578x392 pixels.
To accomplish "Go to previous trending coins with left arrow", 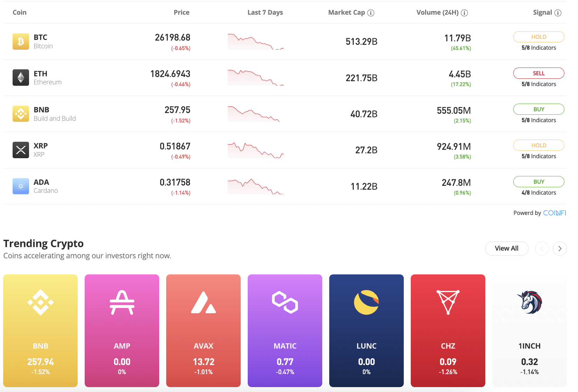I will coord(542,248).
